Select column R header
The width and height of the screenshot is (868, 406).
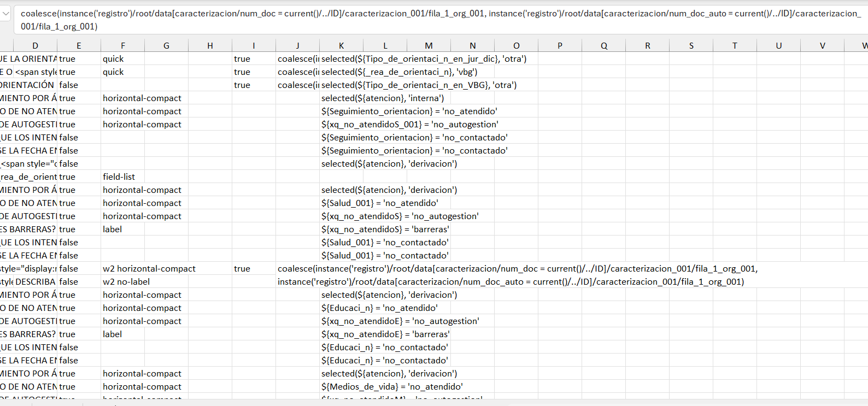click(647, 46)
